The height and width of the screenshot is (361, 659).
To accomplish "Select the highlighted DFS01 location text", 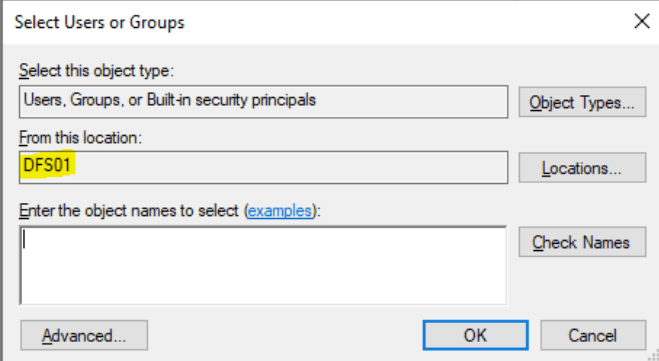I will [x=47, y=165].
